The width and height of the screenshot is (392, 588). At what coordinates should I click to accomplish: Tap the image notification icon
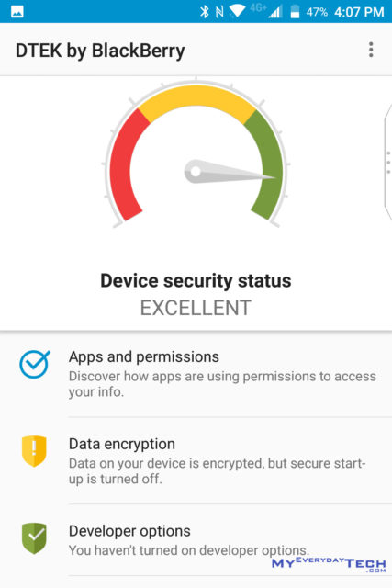click(17, 12)
